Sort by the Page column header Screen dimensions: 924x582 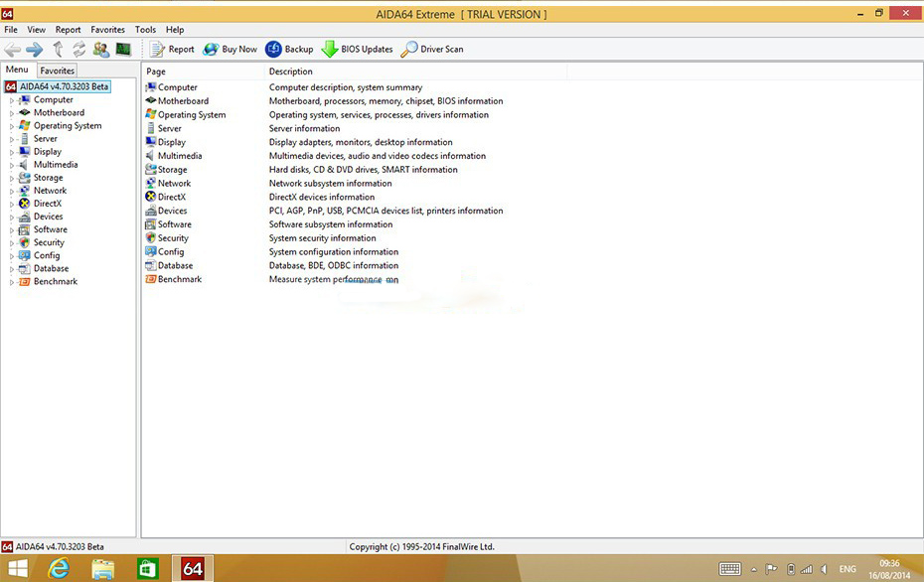coord(204,72)
